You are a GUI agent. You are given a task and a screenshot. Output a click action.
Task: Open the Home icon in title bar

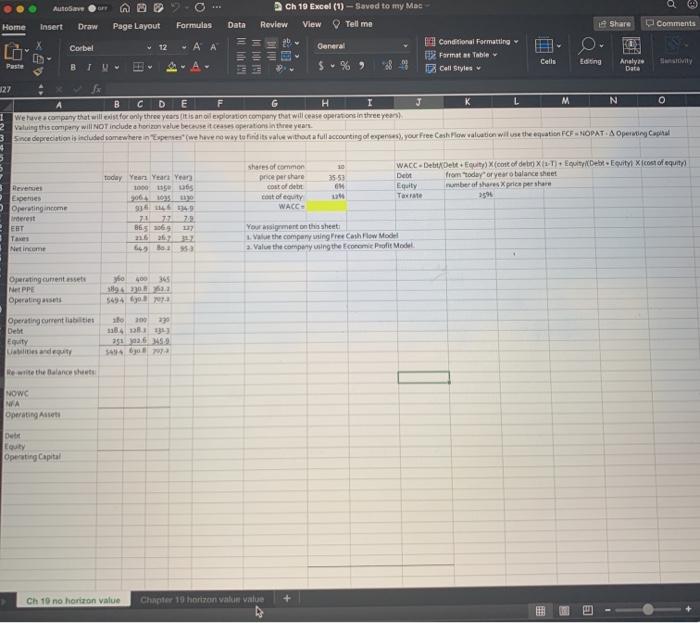point(125,8)
